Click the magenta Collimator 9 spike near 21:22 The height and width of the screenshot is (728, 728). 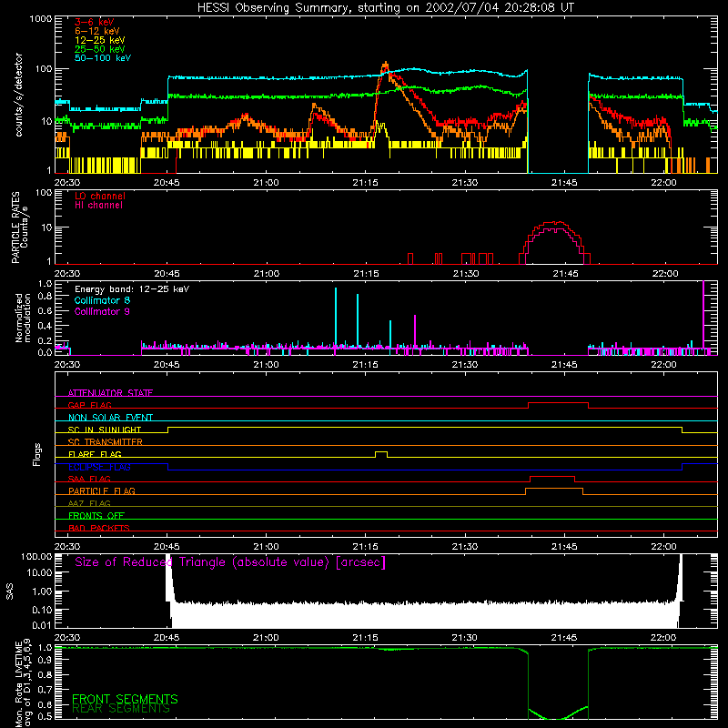[x=415, y=332]
